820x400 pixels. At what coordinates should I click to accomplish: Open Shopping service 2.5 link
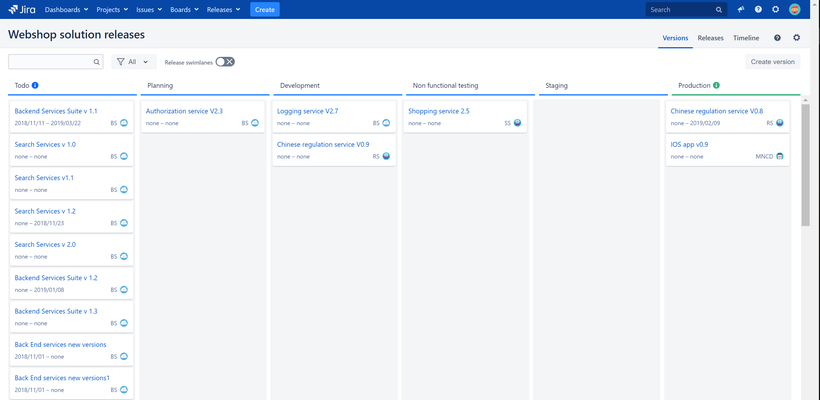(439, 111)
